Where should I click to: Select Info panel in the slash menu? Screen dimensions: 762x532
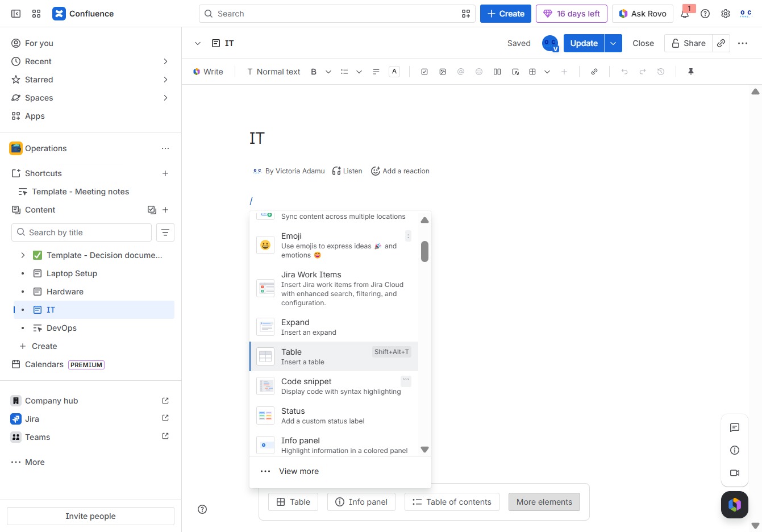tap(334, 444)
